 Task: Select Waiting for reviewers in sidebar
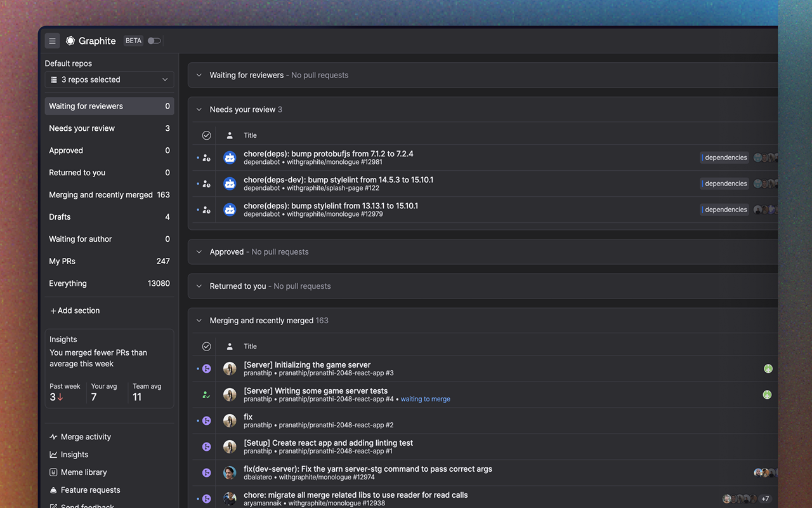[x=109, y=106]
